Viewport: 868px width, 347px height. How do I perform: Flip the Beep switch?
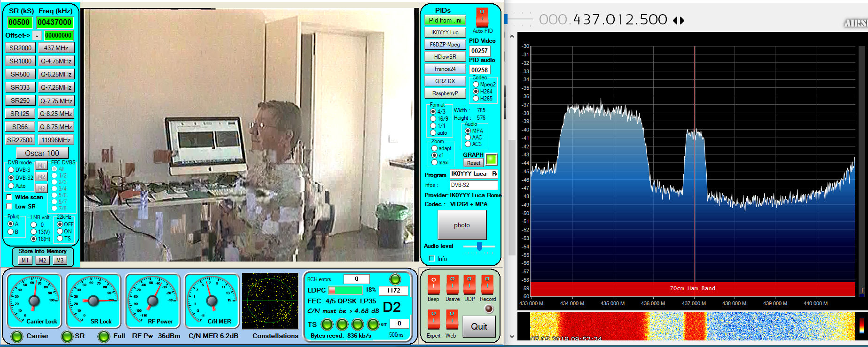pos(433,285)
